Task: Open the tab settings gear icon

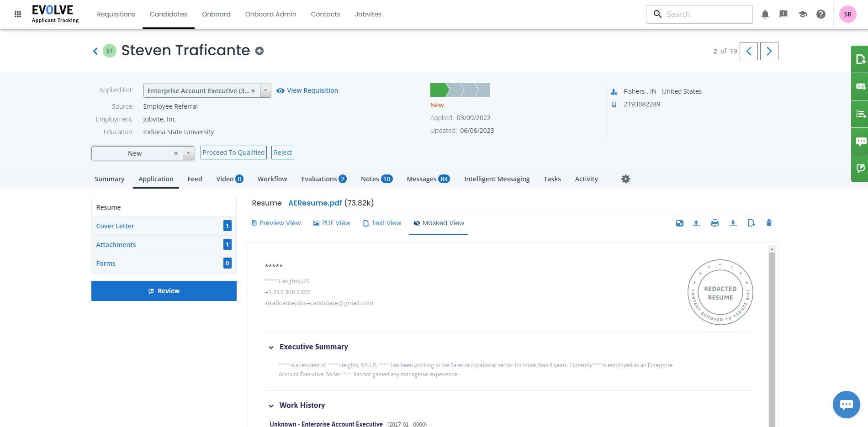Action: [x=626, y=179]
